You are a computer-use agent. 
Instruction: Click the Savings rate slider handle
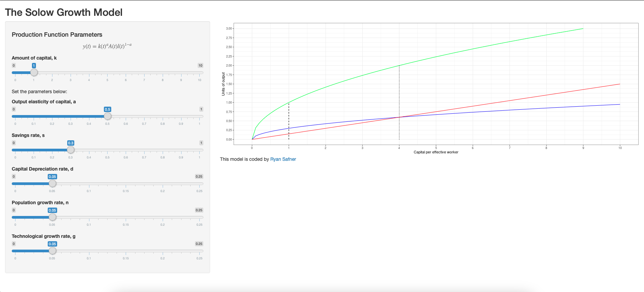click(71, 150)
